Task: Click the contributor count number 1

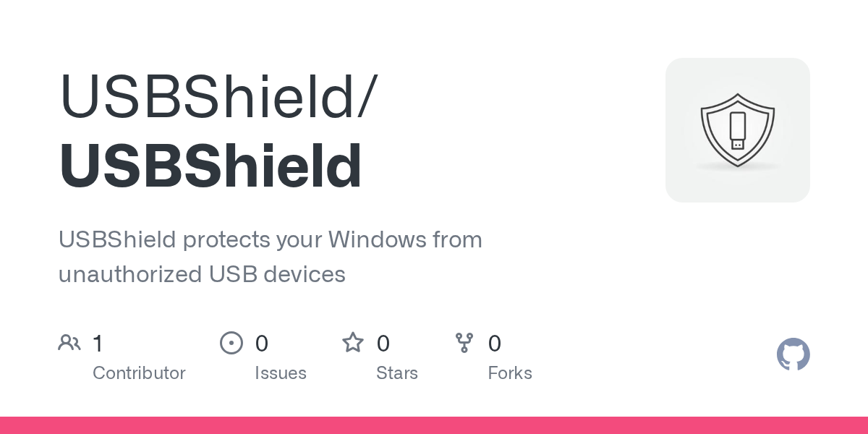Action: [x=98, y=343]
